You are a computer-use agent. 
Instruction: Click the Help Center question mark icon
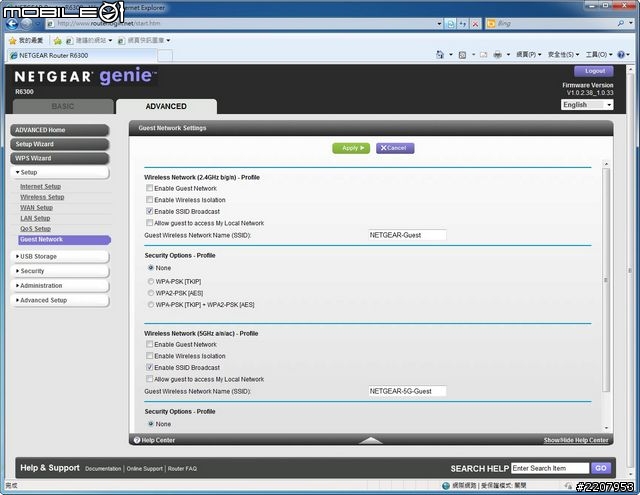pyautogui.click(x=137, y=440)
